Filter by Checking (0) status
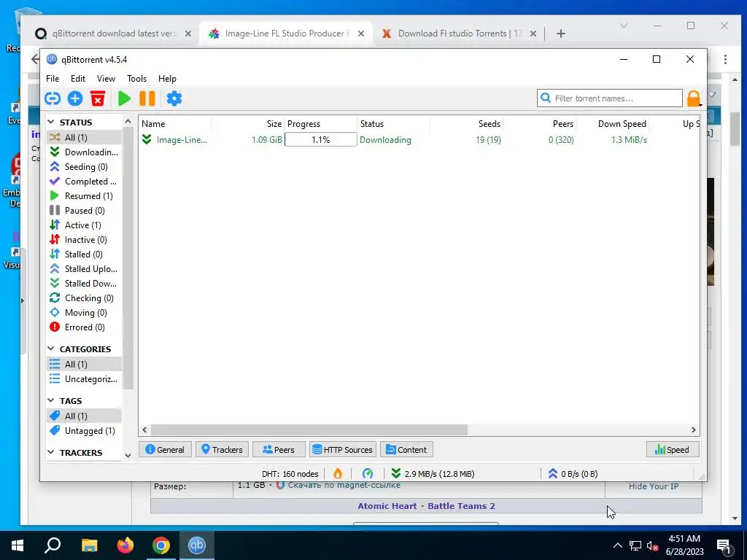The width and height of the screenshot is (747, 560). (x=84, y=298)
